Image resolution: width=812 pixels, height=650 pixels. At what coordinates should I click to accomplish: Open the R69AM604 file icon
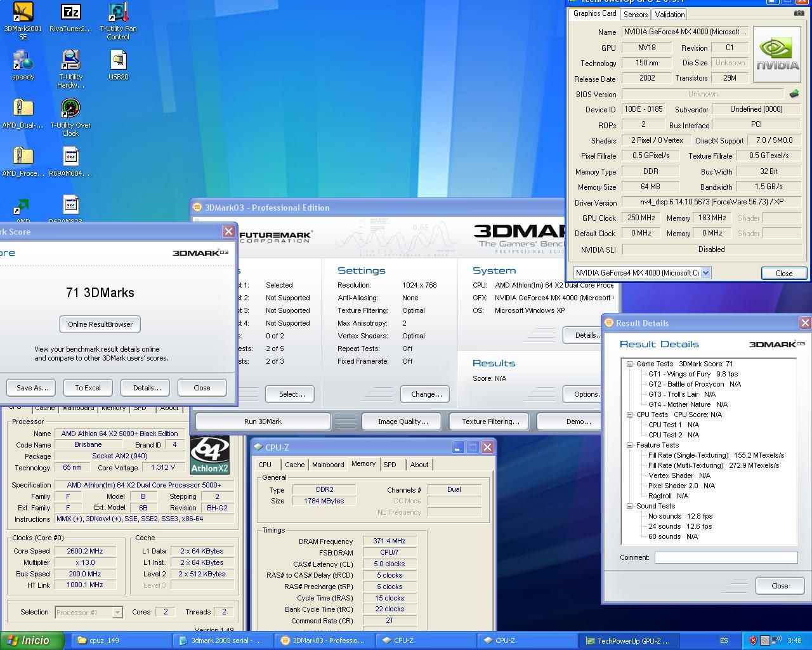[70, 162]
